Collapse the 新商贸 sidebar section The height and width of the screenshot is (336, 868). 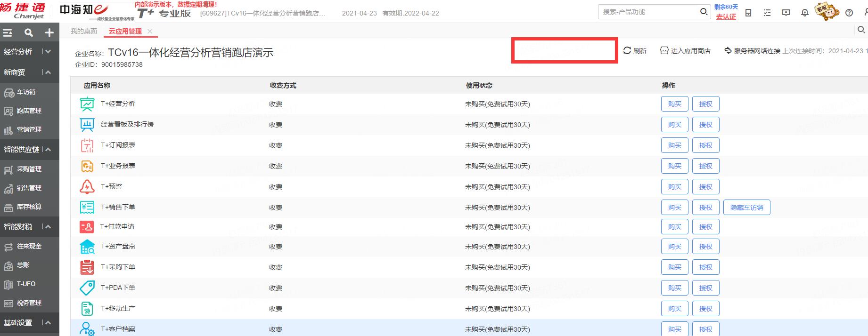pos(48,72)
